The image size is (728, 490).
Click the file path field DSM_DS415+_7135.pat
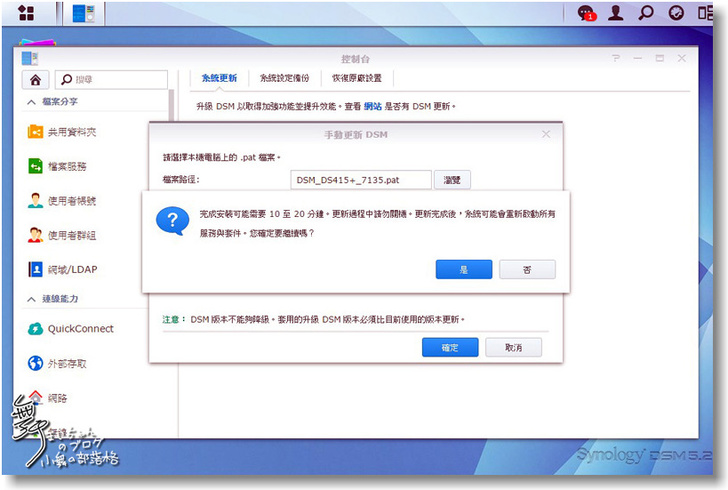pyautogui.click(x=361, y=180)
